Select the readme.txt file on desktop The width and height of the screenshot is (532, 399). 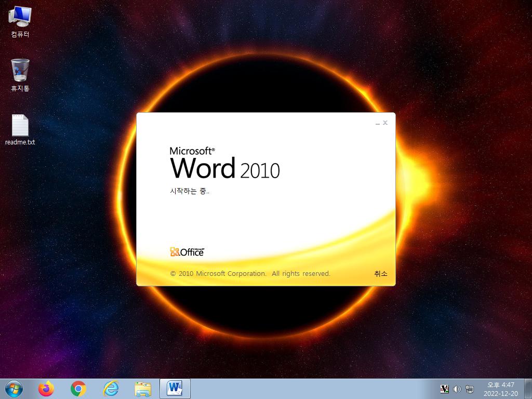pyautogui.click(x=20, y=129)
